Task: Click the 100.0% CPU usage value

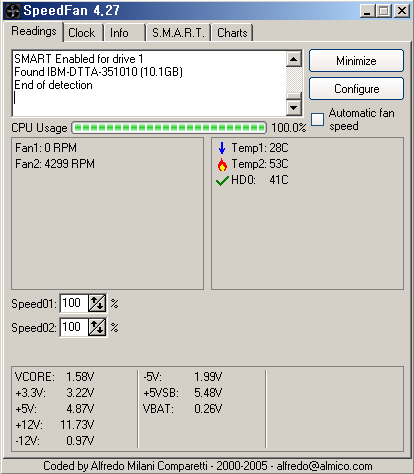Action: pyautogui.click(x=289, y=128)
